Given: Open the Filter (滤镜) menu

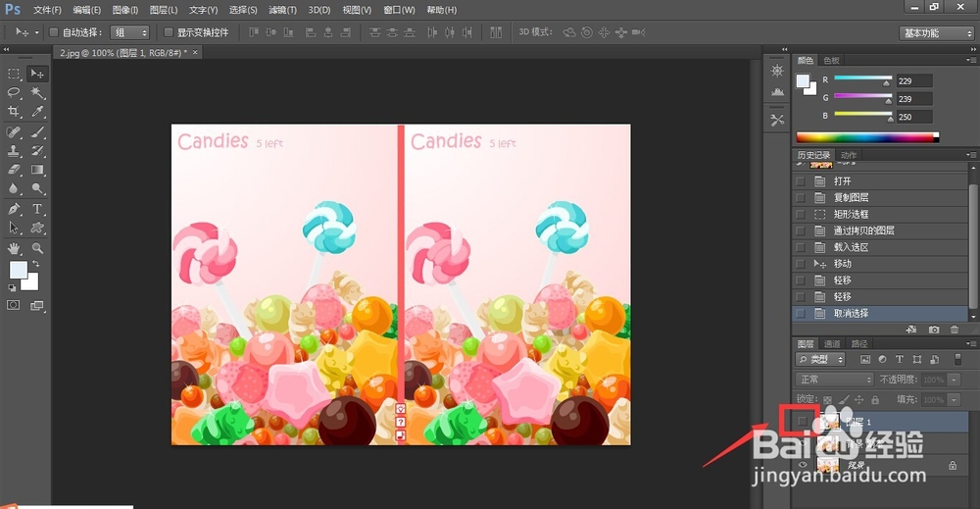Looking at the screenshot, I should 282,10.
